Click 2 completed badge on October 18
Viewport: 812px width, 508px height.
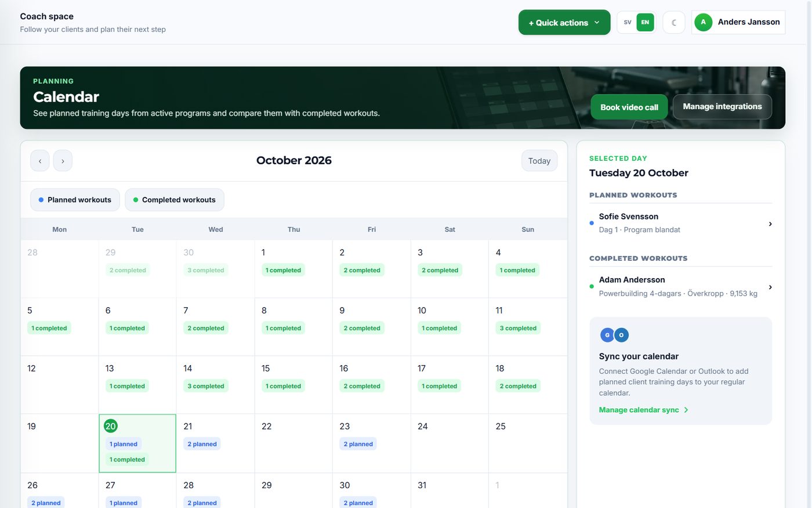point(518,386)
